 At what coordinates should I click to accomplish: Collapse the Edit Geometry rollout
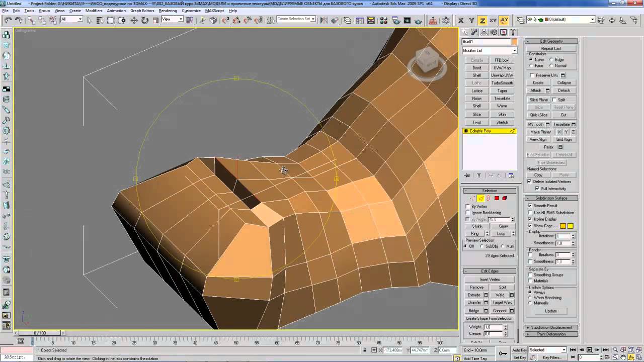click(551, 41)
